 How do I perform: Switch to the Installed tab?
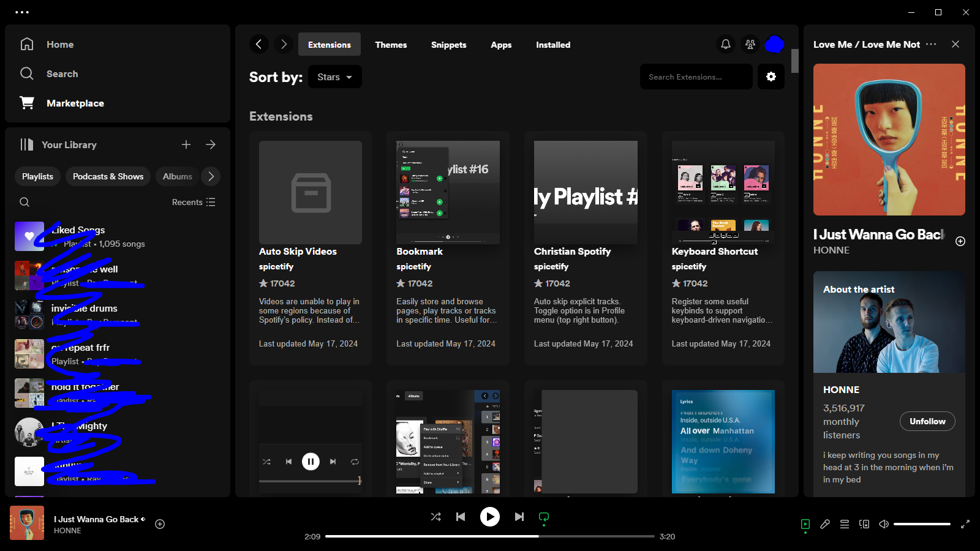pyautogui.click(x=552, y=45)
